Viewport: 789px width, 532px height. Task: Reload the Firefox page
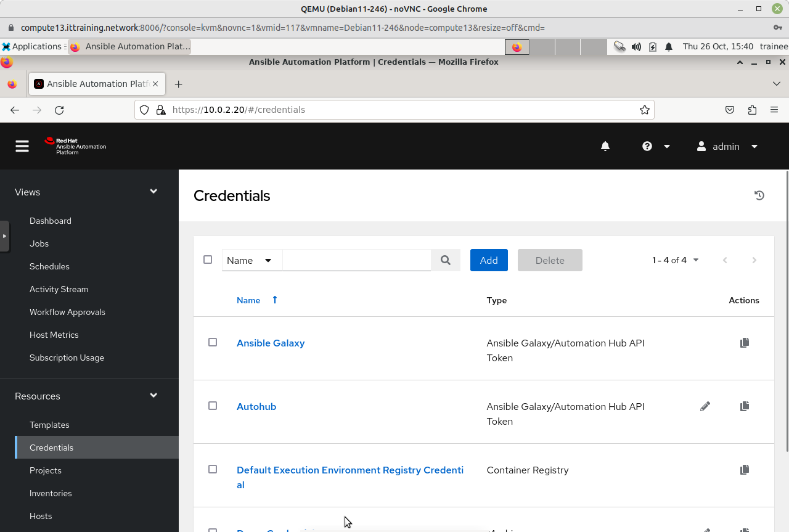coord(59,110)
